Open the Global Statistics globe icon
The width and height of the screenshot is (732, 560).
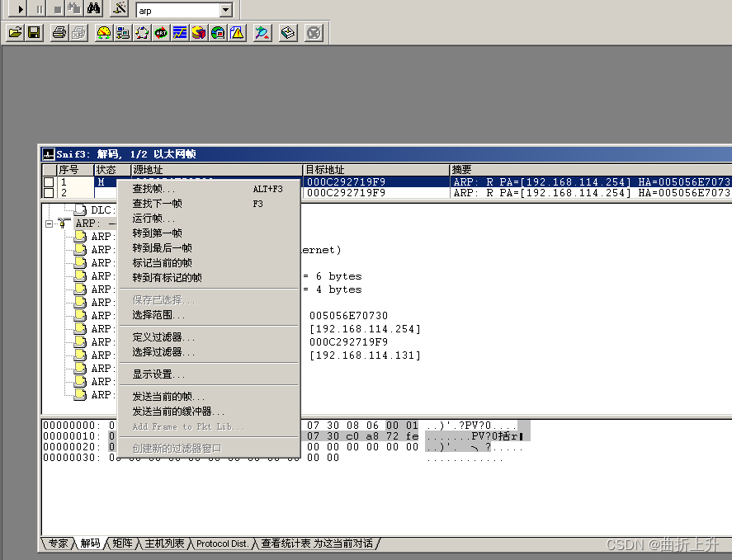(x=218, y=33)
